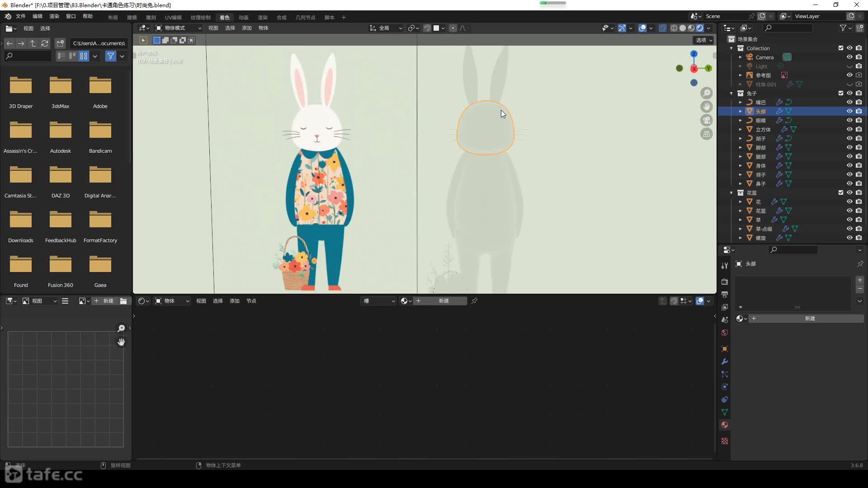Toggle file browser filter funnel
868x488 pixels.
tap(111, 56)
